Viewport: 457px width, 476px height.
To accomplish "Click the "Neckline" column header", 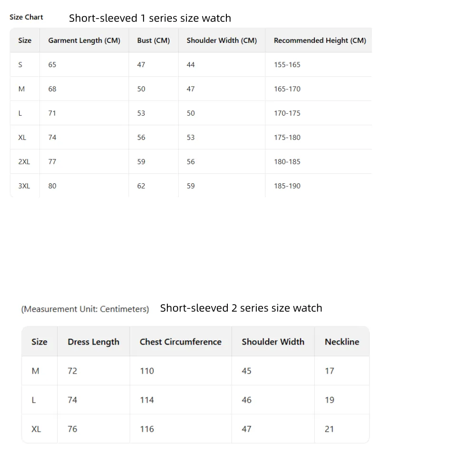I will point(341,342).
